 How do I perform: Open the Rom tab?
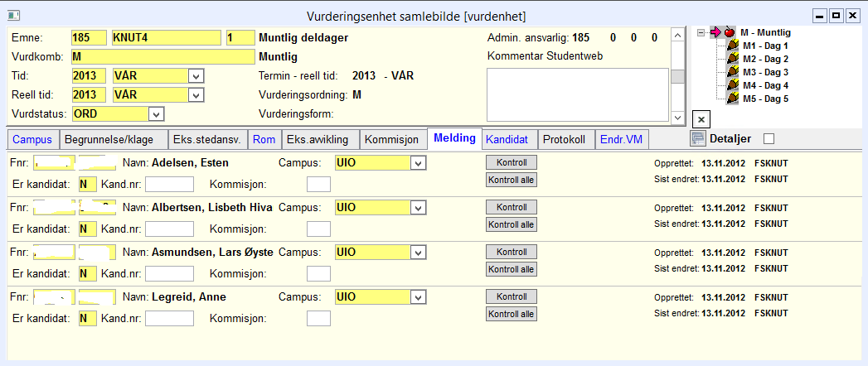point(264,140)
